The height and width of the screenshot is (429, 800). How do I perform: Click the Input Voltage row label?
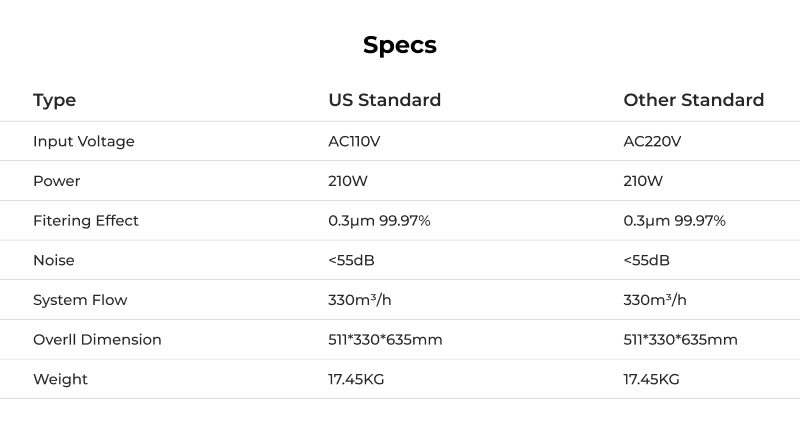click(83, 141)
